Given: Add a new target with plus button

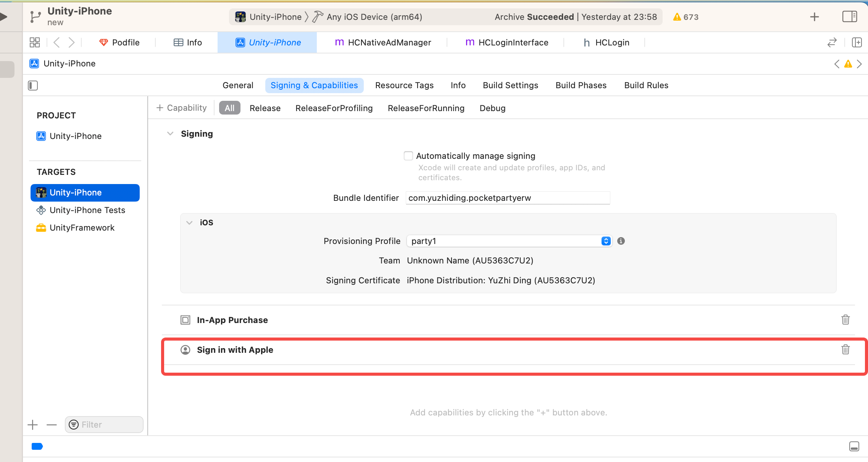Looking at the screenshot, I should pos(33,425).
